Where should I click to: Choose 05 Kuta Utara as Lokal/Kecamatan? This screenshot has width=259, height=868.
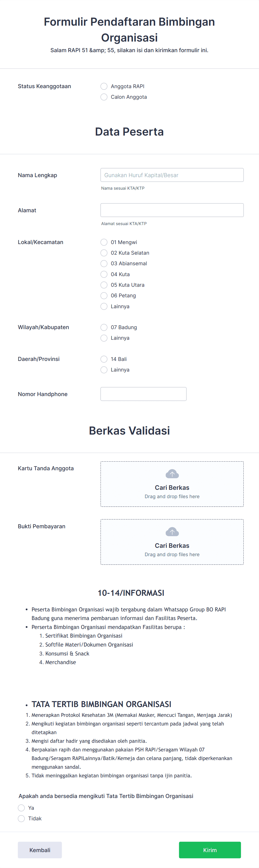pyautogui.click(x=104, y=285)
